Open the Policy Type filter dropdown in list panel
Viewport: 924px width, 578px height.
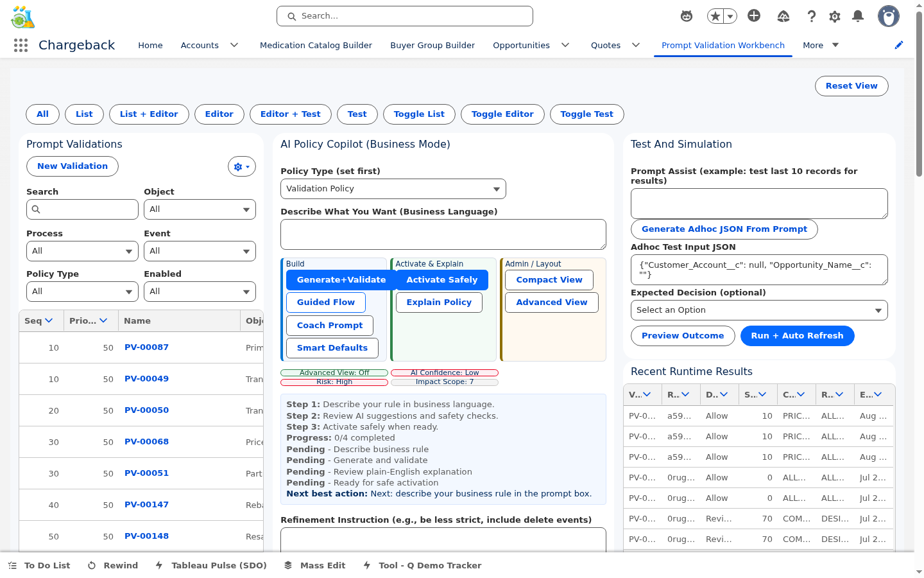[82, 292]
